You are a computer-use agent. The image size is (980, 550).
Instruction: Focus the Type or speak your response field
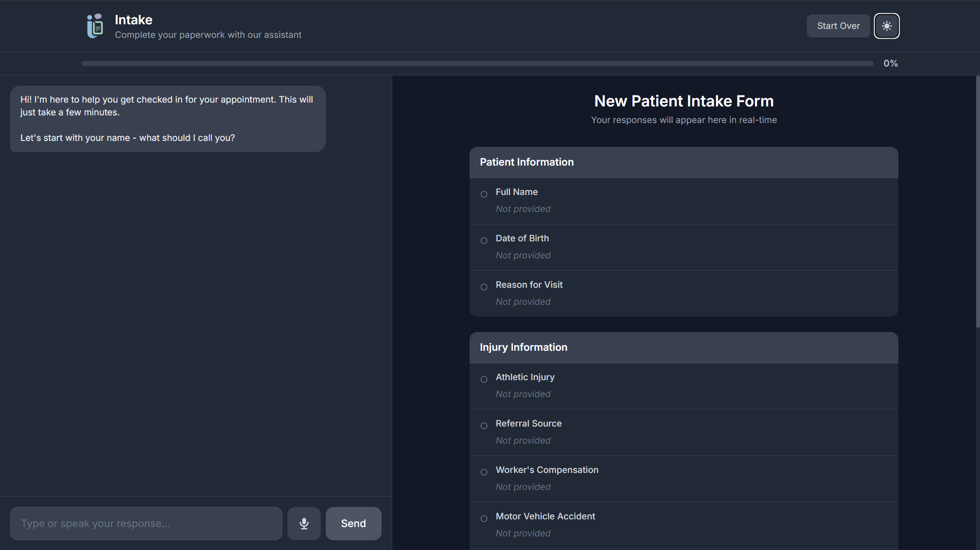click(x=146, y=523)
